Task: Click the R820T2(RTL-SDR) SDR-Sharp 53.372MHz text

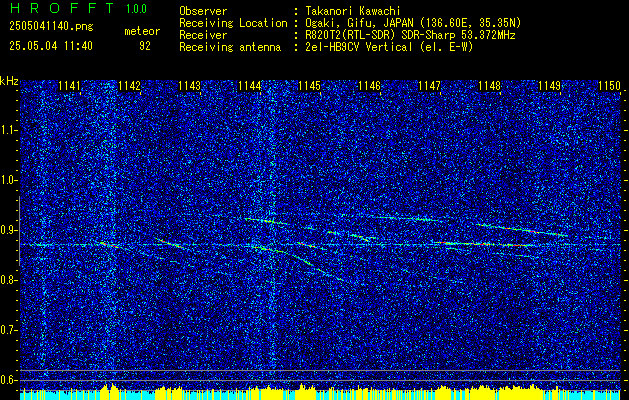Action: (410, 35)
